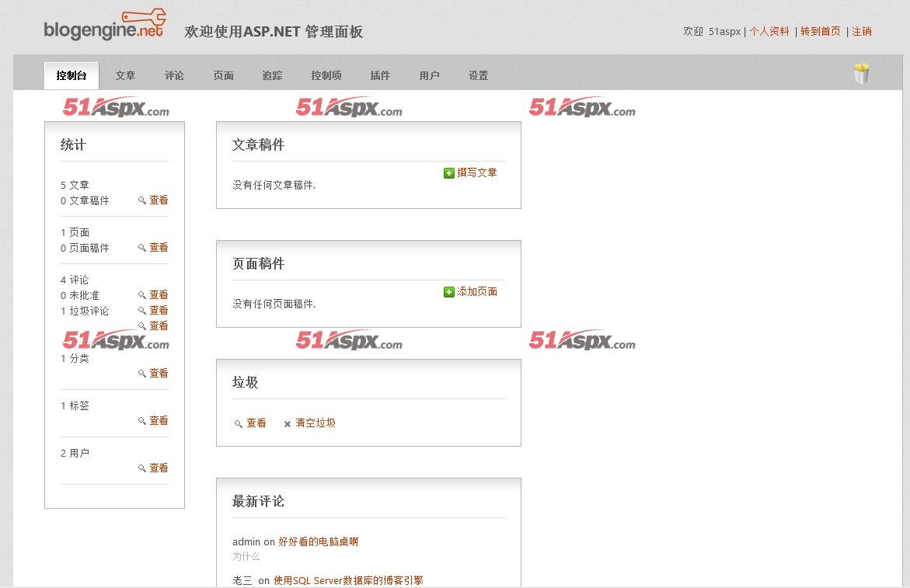This screenshot has height=588, width=910.
Task: Click the 撰写文章 link
Action: click(x=476, y=173)
